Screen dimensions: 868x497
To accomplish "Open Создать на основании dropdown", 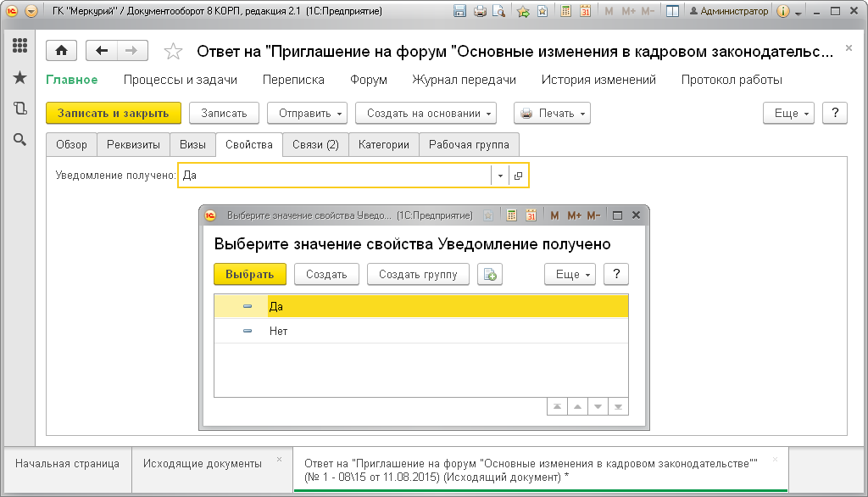I will point(426,113).
